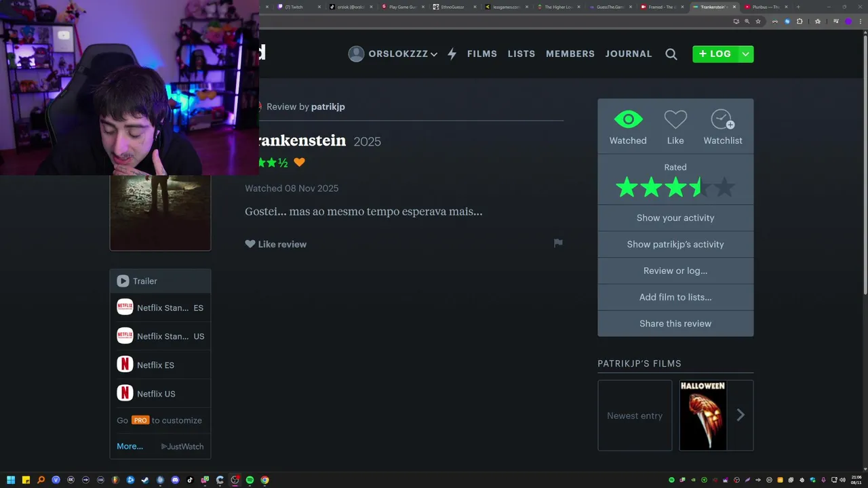Like the review with the heart button

coord(275,244)
